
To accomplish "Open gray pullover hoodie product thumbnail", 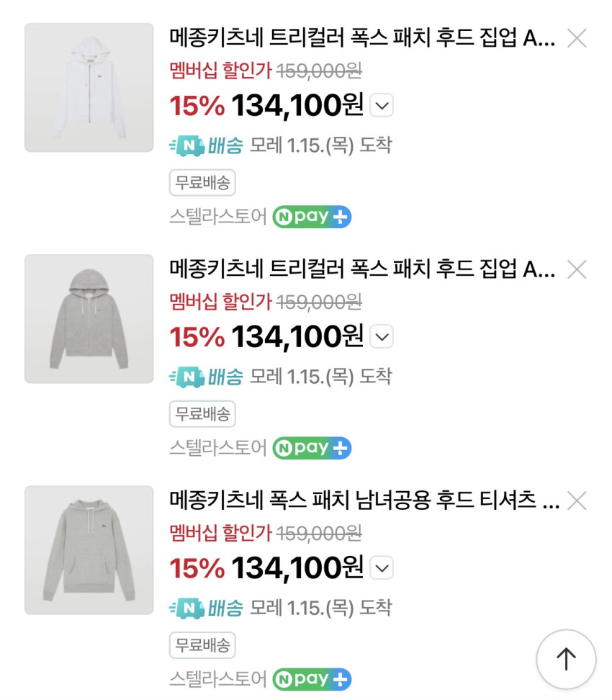I will point(89,549).
